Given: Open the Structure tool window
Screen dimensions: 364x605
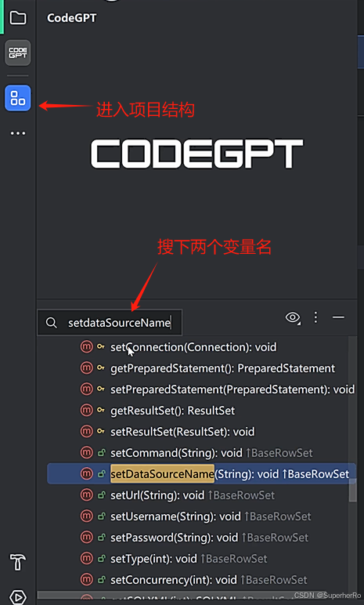Looking at the screenshot, I should tap(18, 98).
